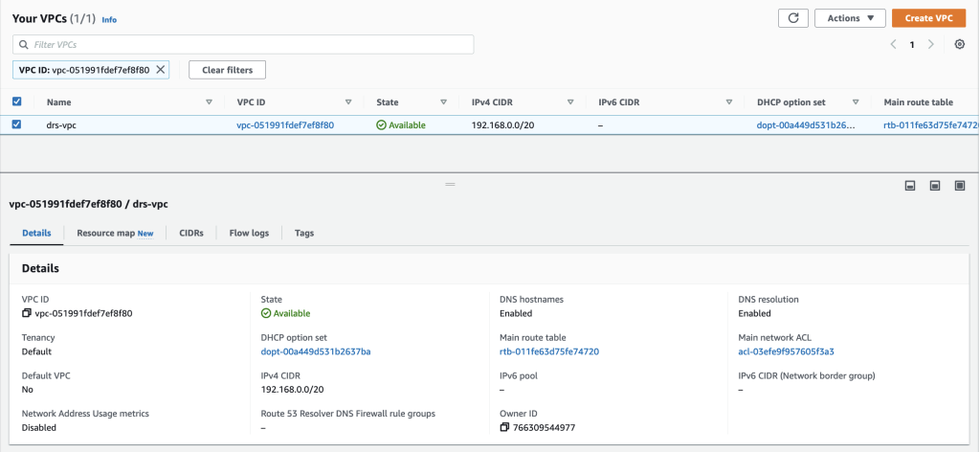This screenshot has height=452, width=980.
Task: Switch to the Details tab
Action: coord(36,233)
